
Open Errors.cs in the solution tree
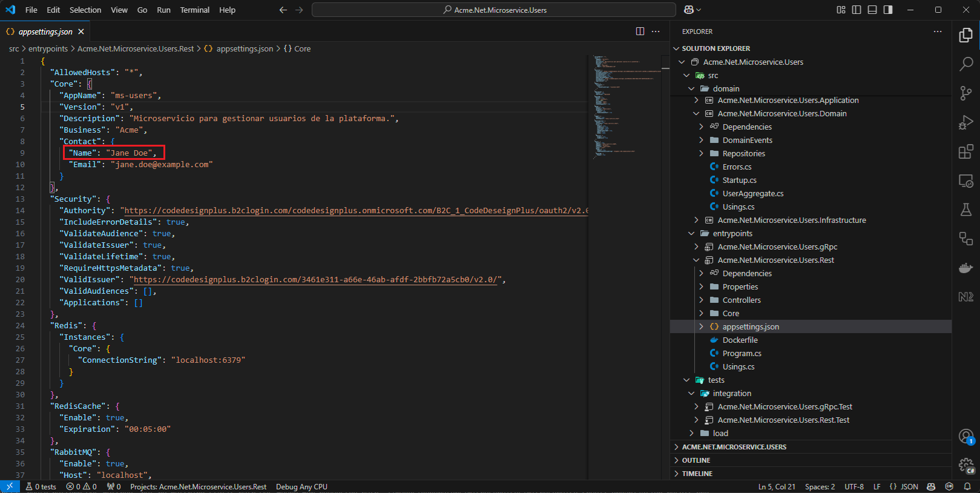point(737,167)
